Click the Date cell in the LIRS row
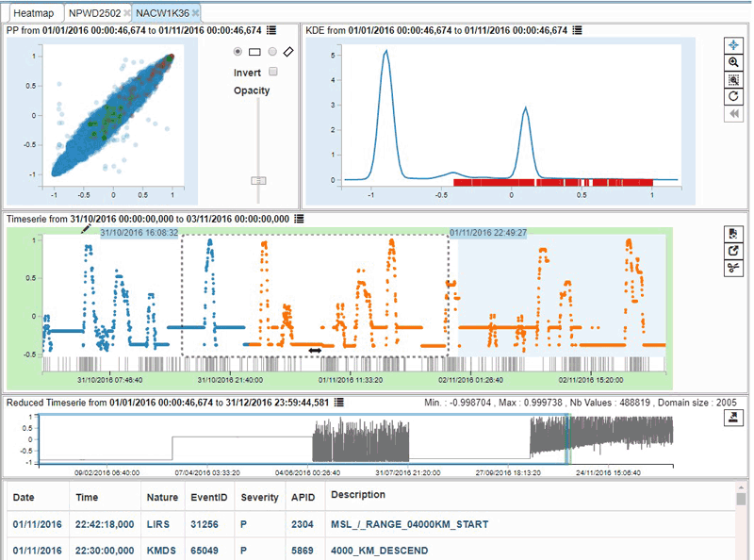 pyautogui.click(x=38, y=524)
